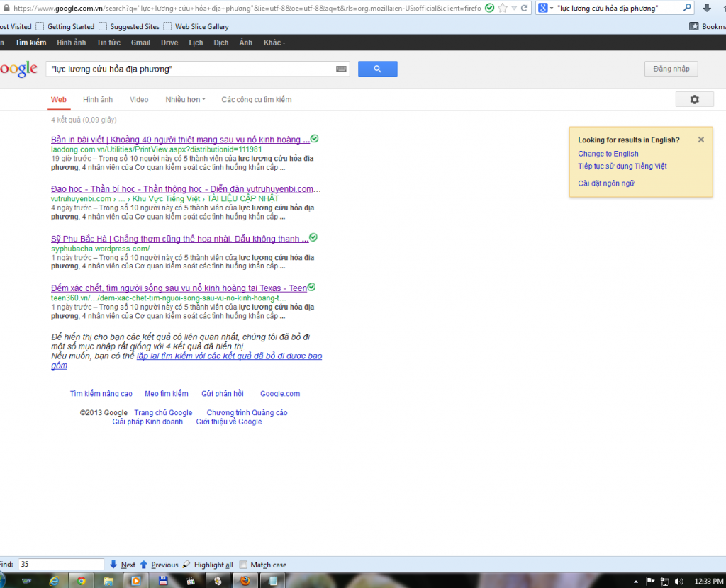The height and width of the screenshot is (588, 726).
Task: Open the address bar history dropdown arrow
Action: (x=514, y=8)
